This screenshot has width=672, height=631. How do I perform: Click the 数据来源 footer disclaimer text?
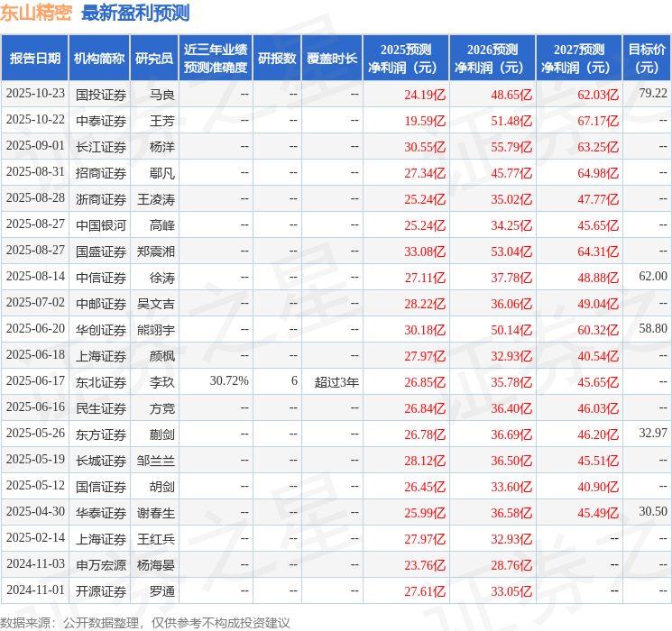tap(145, 622)
